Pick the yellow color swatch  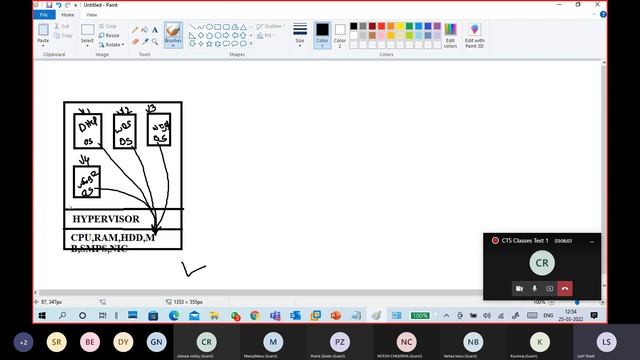400,26
